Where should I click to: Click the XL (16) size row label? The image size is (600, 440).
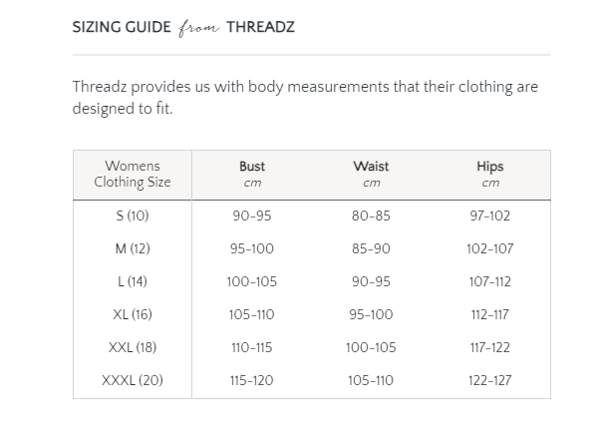[x=132, y=315]
